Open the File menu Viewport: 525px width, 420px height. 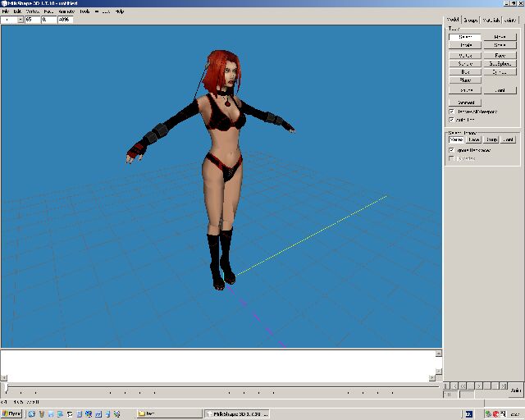[6, 11]
